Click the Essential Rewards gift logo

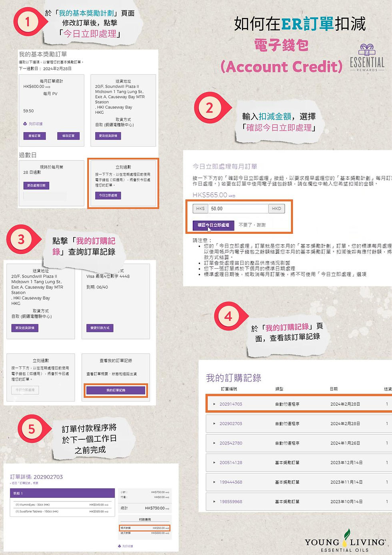pos(367,57)
